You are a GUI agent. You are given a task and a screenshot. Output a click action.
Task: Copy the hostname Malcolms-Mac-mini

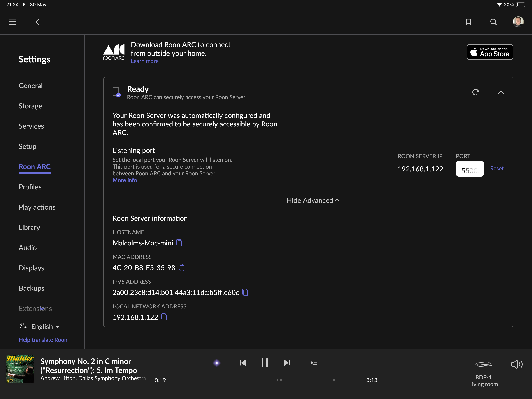pos(179,243)
